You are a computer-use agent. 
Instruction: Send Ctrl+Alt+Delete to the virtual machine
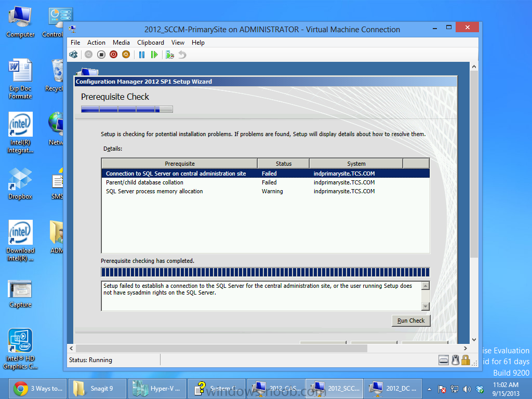[73, 55]
